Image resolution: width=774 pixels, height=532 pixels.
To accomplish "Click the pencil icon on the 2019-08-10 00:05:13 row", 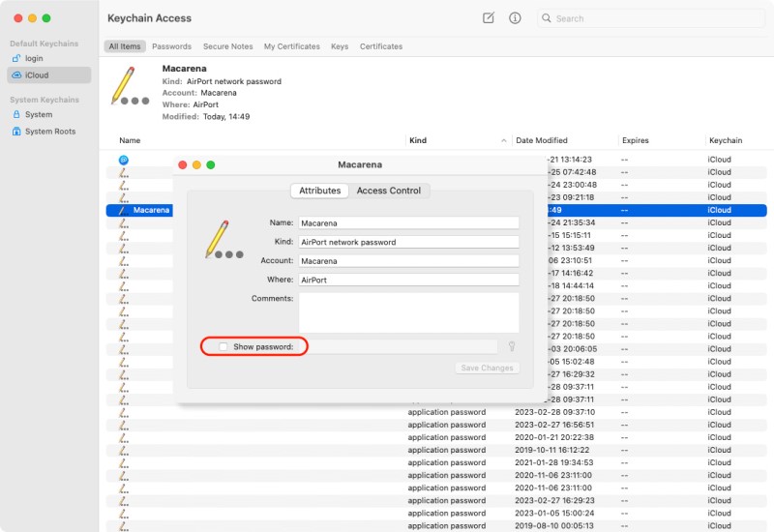I will 124,525.
